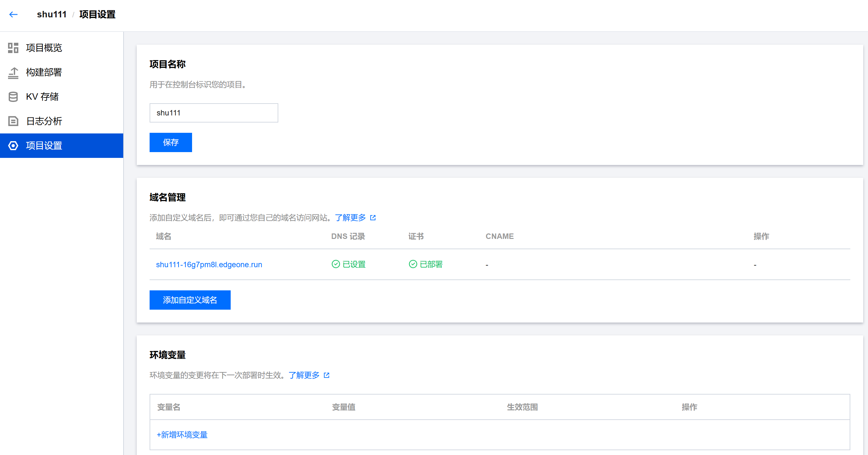Click the 项目设置 gear icon
This screenshot has height=455, width=868.
13,146
